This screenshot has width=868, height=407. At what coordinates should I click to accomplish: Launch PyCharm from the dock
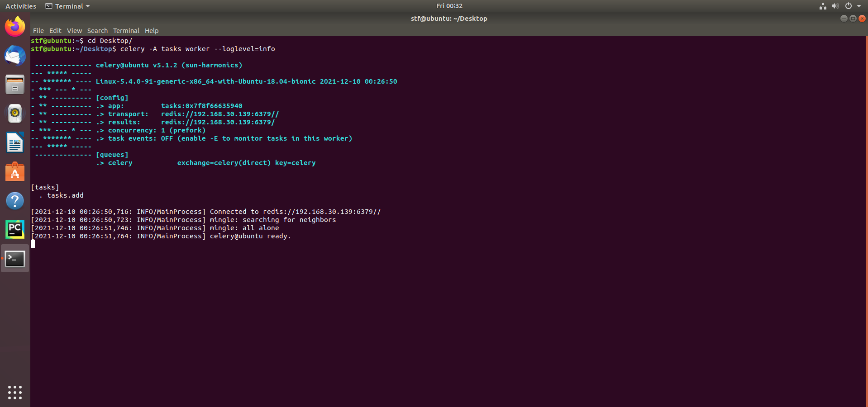point(15,230)
